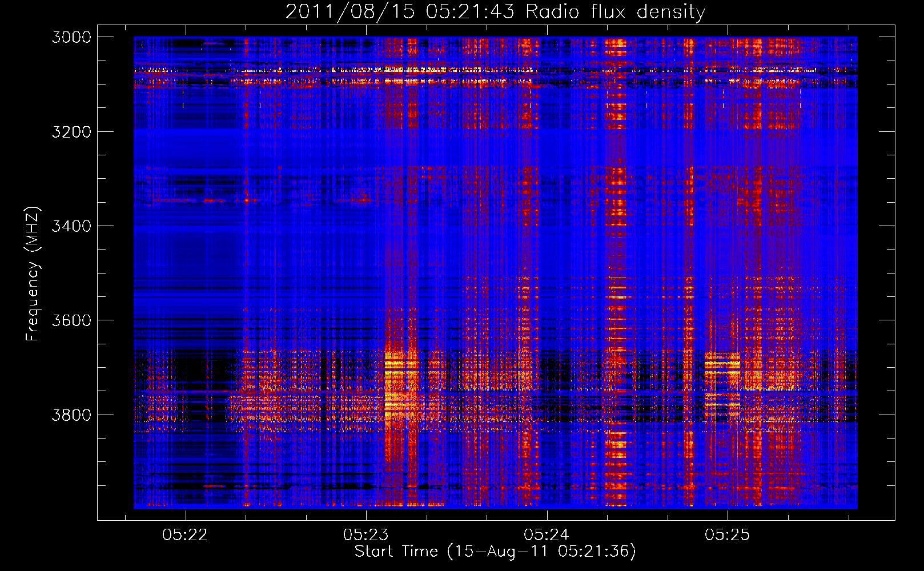The image size is (924, 571).
Task: Select the 3000 frequency tick label
Action: click(71, 37)
